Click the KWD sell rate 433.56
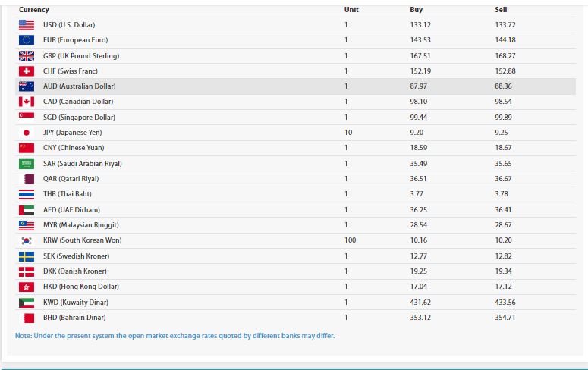Viewport: 588px width, 370px height. (505, 303)
